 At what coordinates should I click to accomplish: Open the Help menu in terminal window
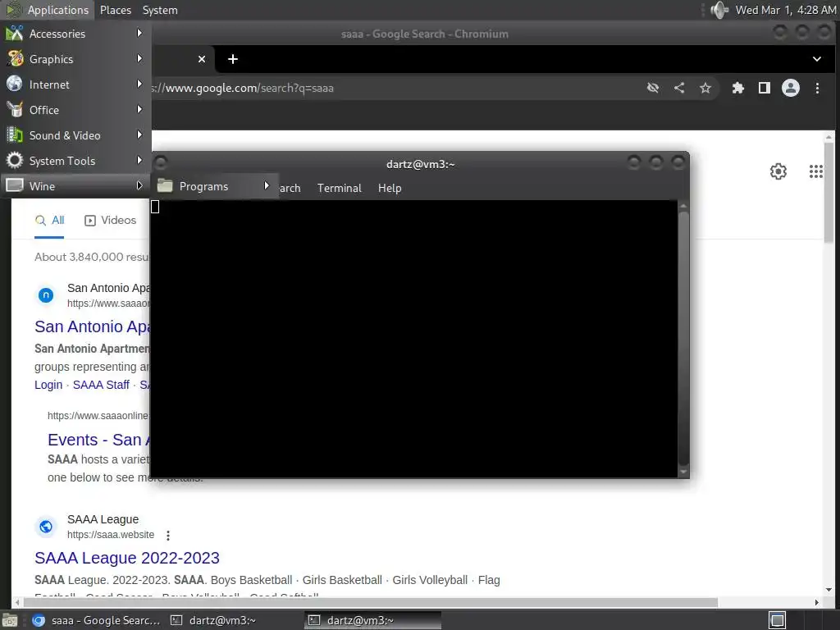pyautogui.click(x=390, y=188)
